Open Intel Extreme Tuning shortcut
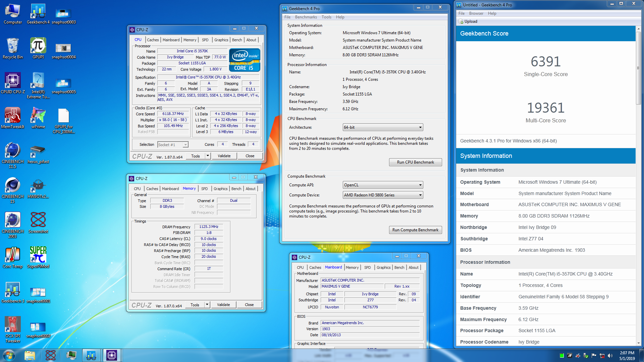 tap(38, 86)
